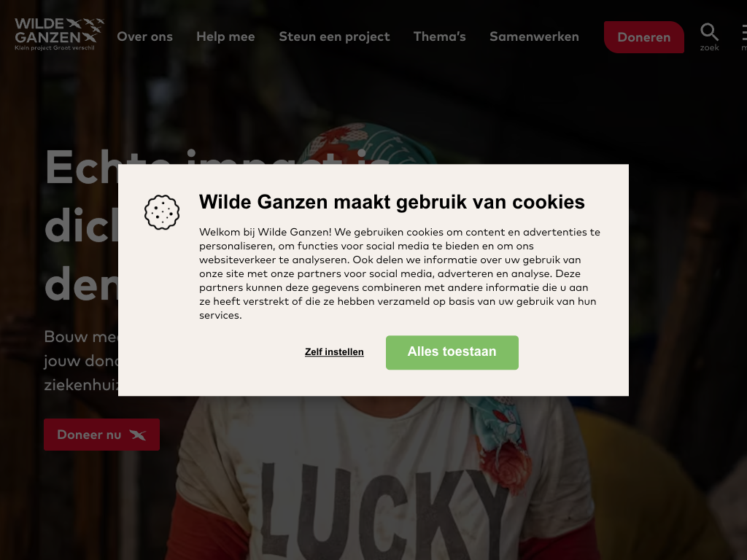The height and width of the screenshot is (560, 747).
Task: Open search with the magnifier icon
Action: click(709, 32)
